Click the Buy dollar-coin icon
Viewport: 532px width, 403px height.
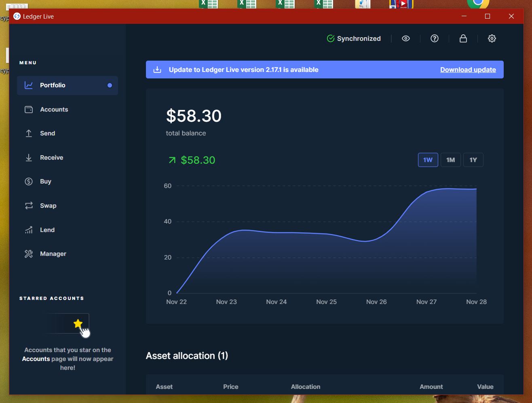tap(29, 181)
